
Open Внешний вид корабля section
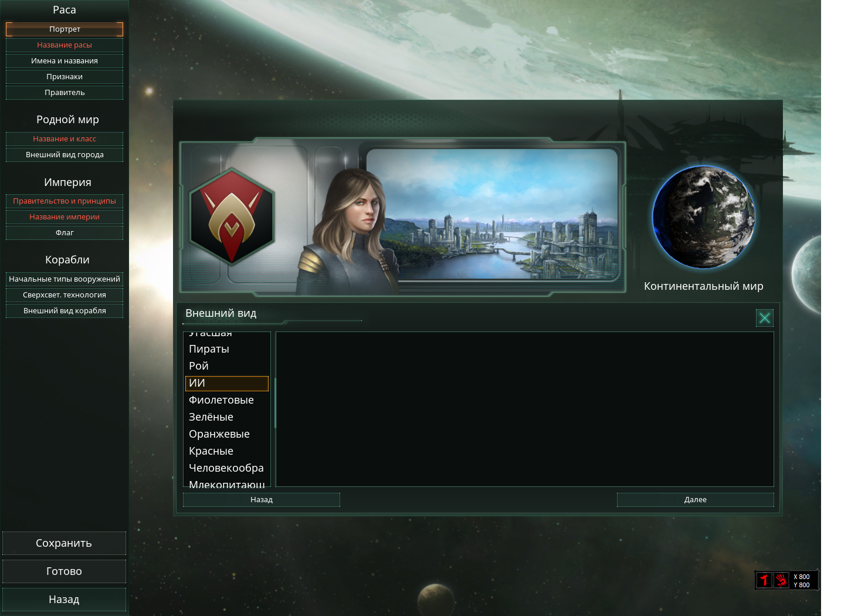tap(65, 310)
